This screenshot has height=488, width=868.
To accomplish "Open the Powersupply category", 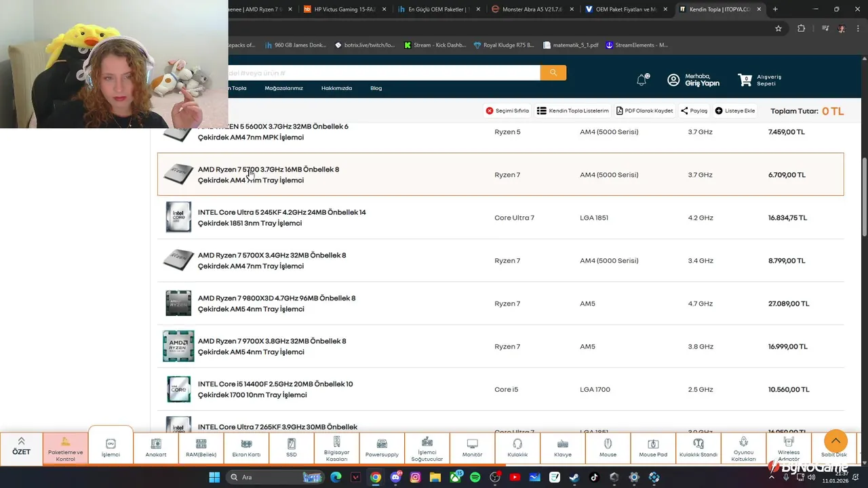I will [382, 448].
